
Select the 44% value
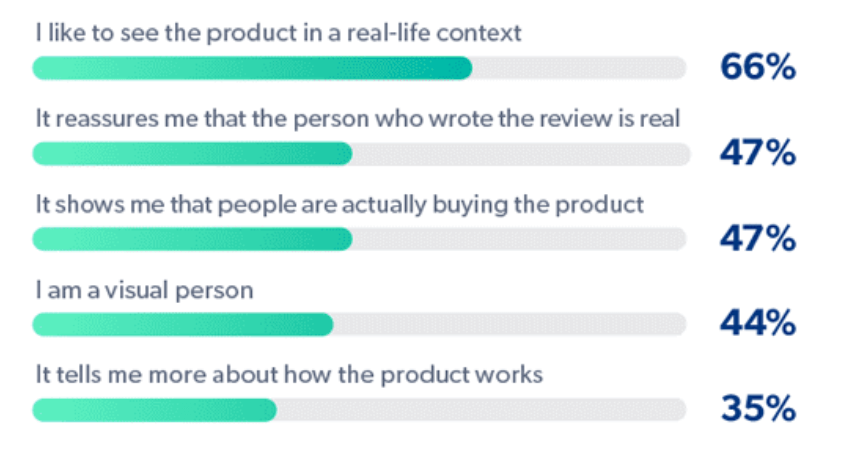click(x=758, y=324)
